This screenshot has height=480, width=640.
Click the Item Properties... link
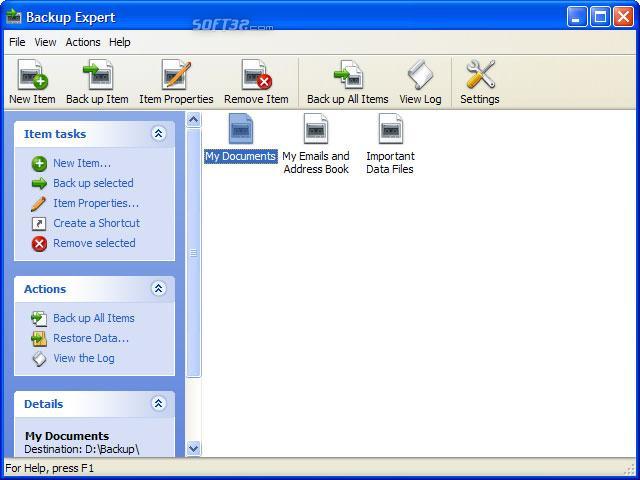pos(96,203)
